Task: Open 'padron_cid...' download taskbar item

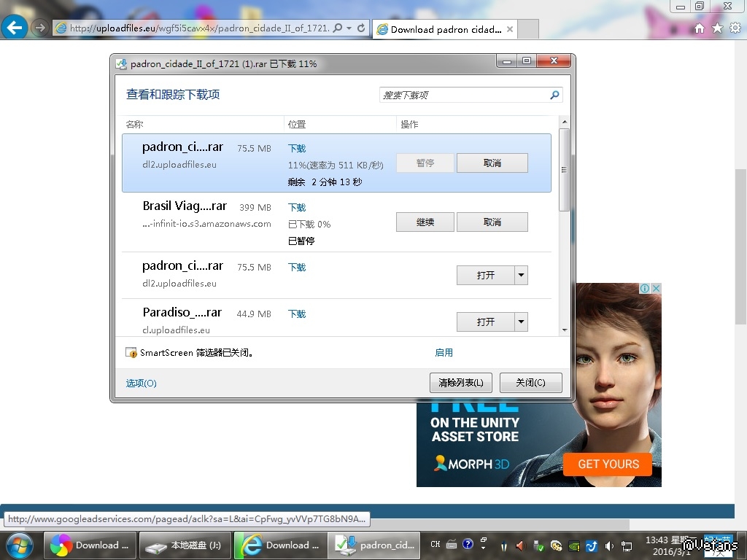Action: pos(374,545)
